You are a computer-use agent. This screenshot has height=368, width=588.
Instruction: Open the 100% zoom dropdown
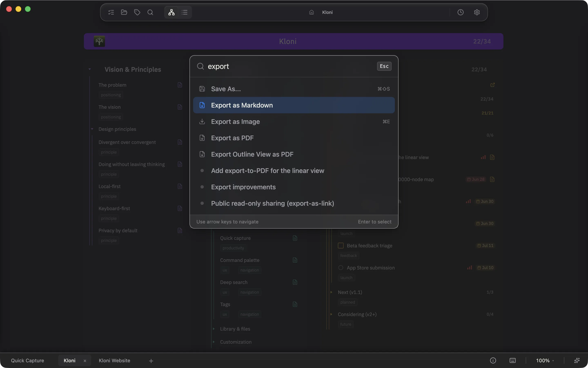tap(545, 360)
